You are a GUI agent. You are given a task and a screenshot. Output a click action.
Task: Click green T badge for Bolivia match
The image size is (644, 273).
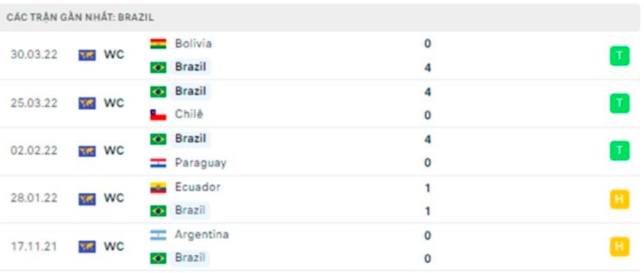click(x=619, y=56)
